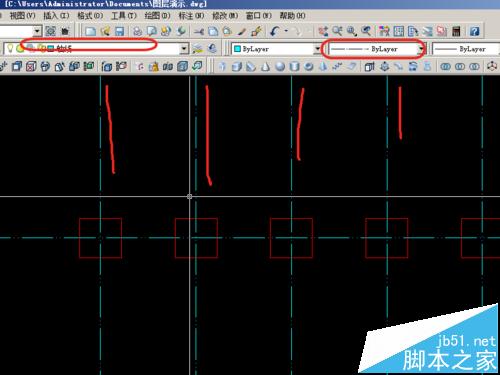Click the Publish icon

[x=166, y=32]
